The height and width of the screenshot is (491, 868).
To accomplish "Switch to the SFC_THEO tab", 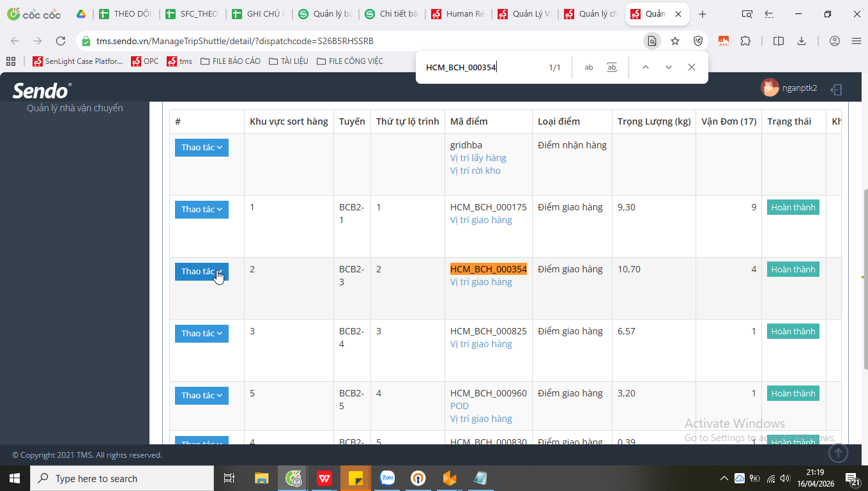I will click(193, 14).
